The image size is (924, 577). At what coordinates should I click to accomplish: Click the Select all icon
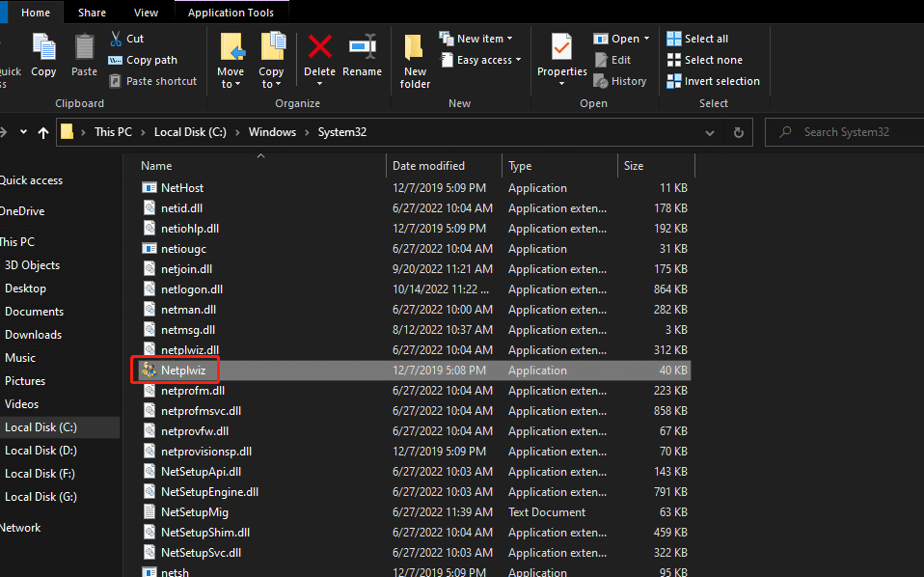(674, 39)
